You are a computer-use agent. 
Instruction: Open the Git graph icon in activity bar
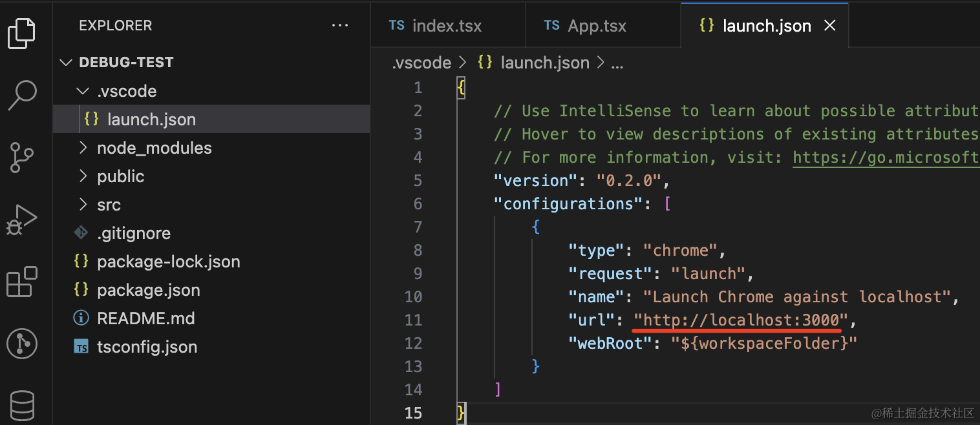[21, 344]
